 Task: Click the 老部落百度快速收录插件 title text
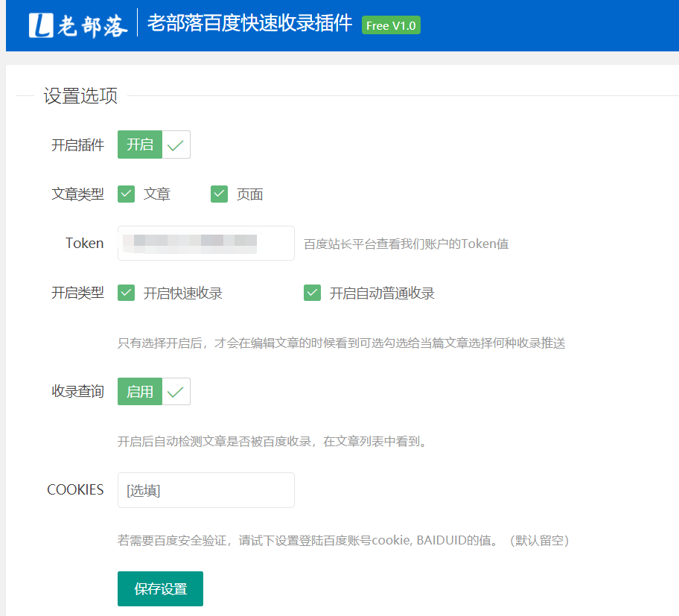point(250,23)
